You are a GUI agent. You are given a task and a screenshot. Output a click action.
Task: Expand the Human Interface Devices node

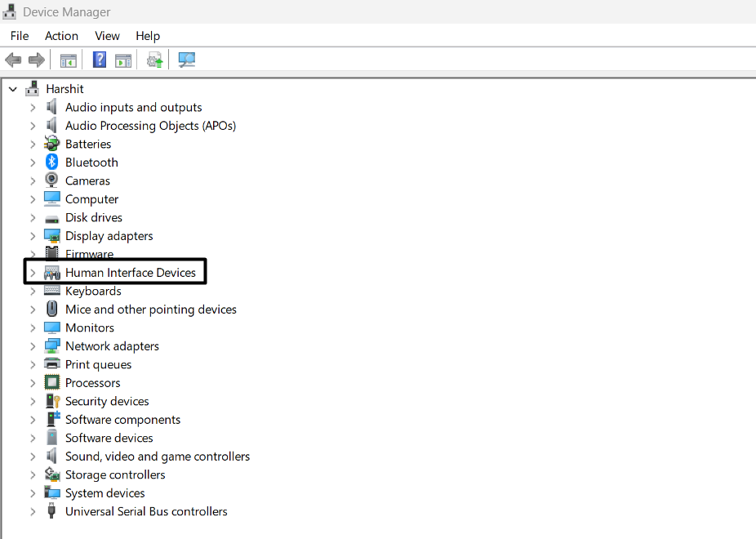tap(33, 273)
